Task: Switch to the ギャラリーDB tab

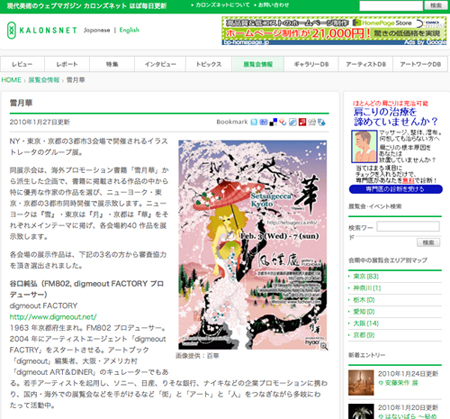Action: click(311, 64)
